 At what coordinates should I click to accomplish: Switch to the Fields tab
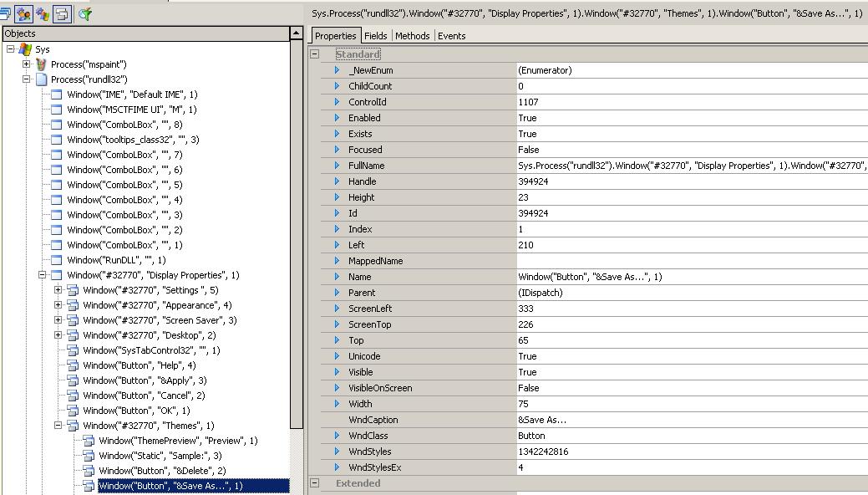pos(375,36)
